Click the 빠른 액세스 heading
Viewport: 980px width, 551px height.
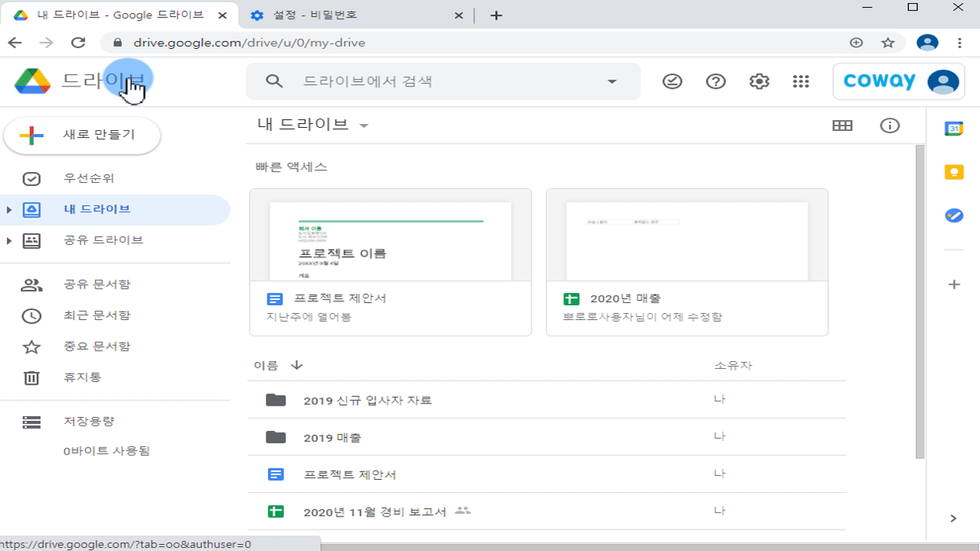pos(291,167)
